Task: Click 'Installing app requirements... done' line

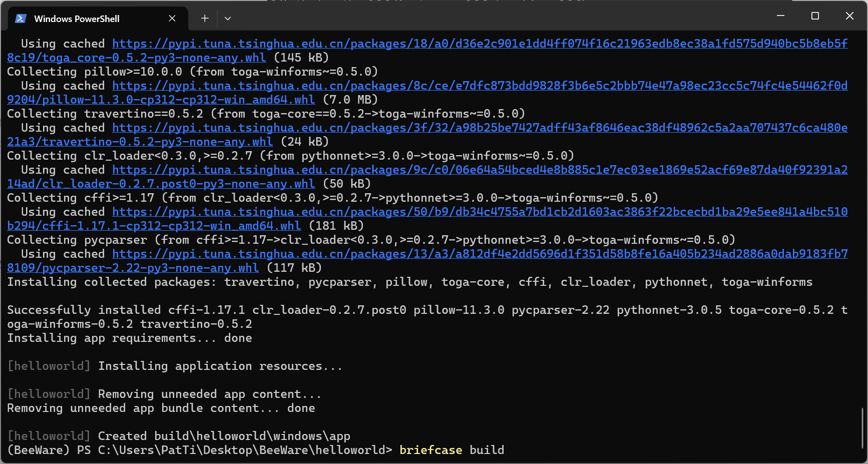Action: [130, 338]
